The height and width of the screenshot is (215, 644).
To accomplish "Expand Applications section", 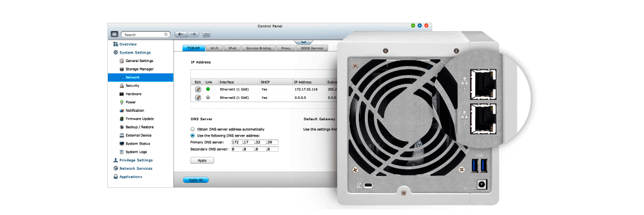I will [130, 177].
